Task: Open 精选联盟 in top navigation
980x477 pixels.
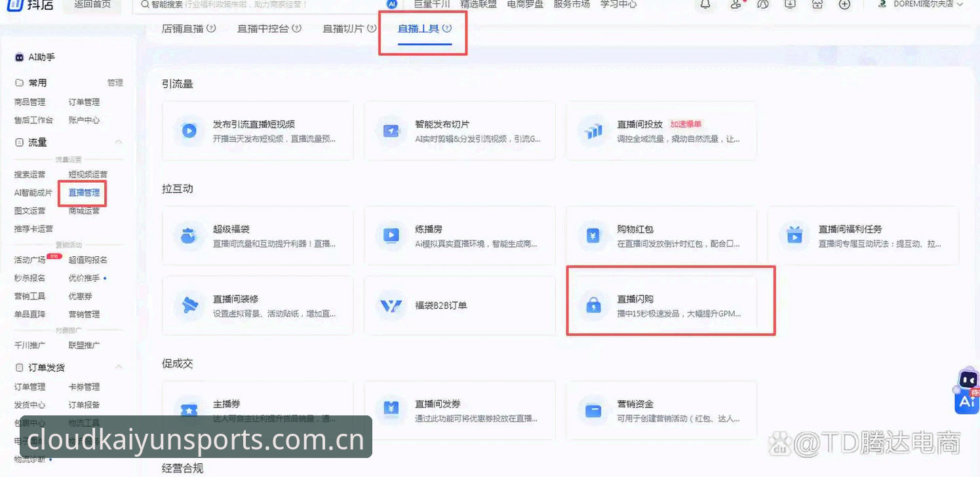Action: point(479,4)
